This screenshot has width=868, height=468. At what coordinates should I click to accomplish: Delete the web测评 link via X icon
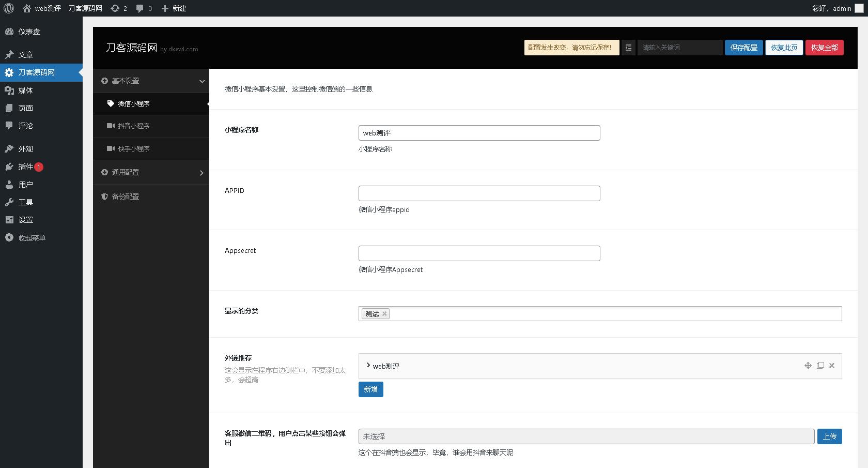pyautogui.click(x=832, y=366)
